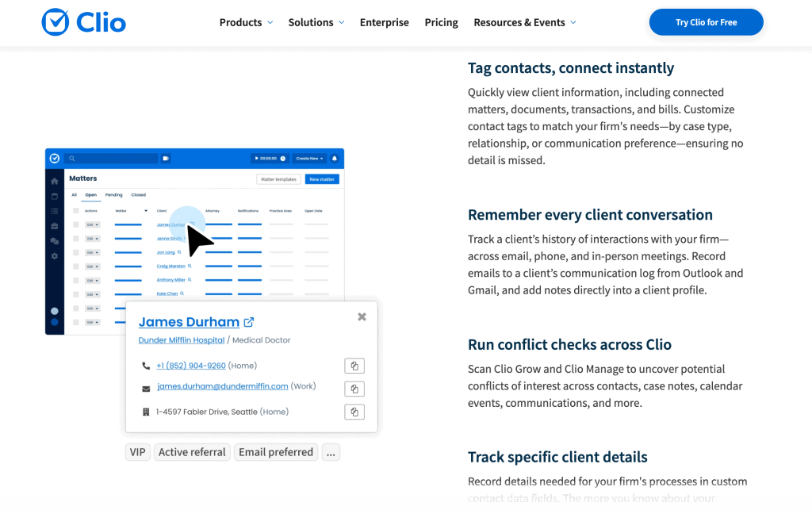Open the Edit dropdown in James Durham row
Image resolution: width=812 pixels, height=510 pixels.
[92, 224]
